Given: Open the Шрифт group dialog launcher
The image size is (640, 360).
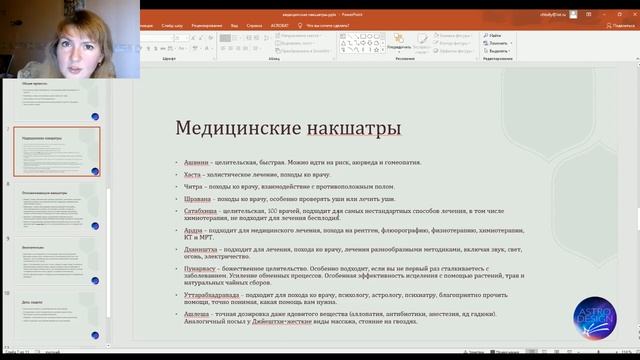Looking at the screenshot, I should pos(214,59).
